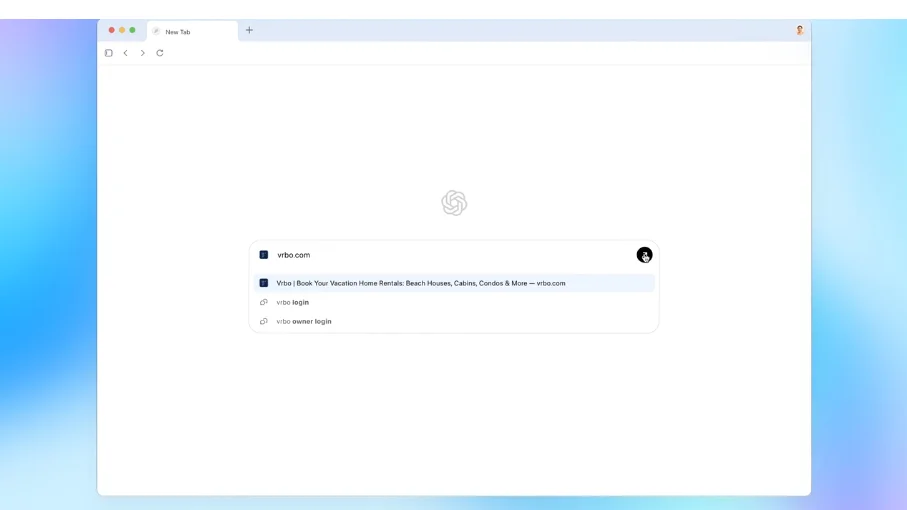Choose the 'vrbo login' suggestion

pyautogui.click(x=293, y=302)
